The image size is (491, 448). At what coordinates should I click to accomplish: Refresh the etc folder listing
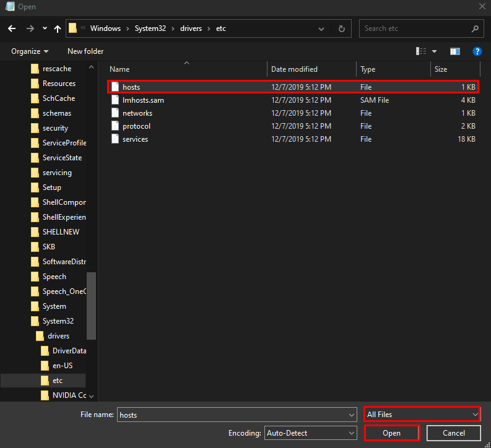point(342,29)
